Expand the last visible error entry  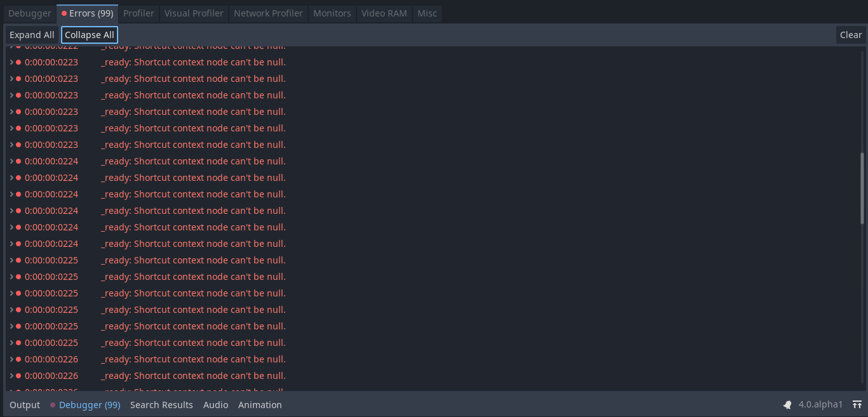tap(11, 375)
